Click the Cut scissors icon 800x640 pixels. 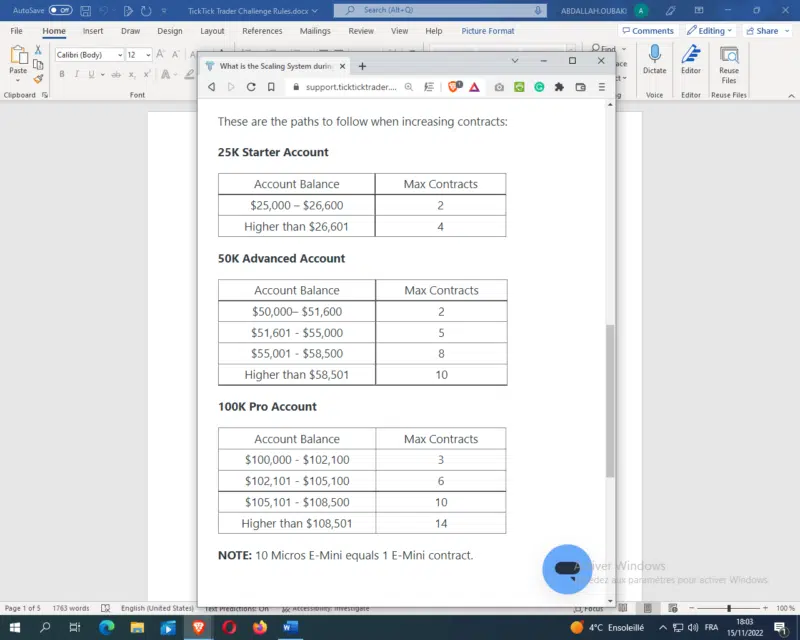pyautogui.click(x=38, y=50)
